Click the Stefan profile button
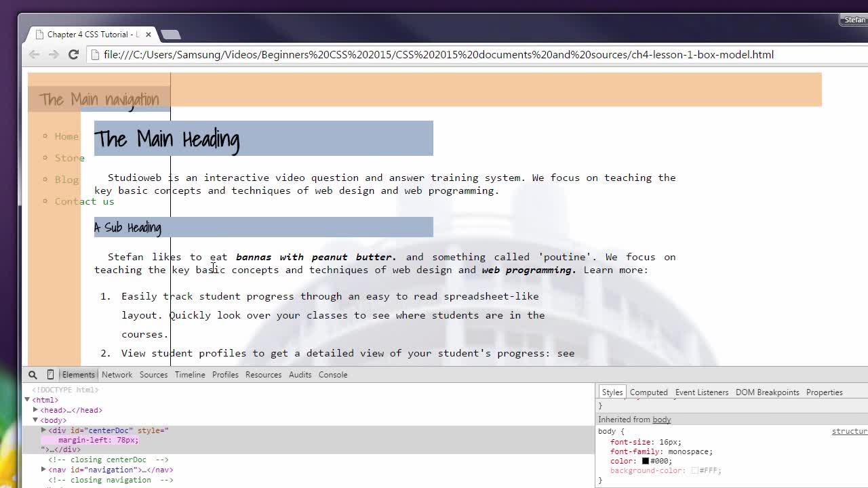The width and height of the screenshot is (868, 488). (854, 20)
